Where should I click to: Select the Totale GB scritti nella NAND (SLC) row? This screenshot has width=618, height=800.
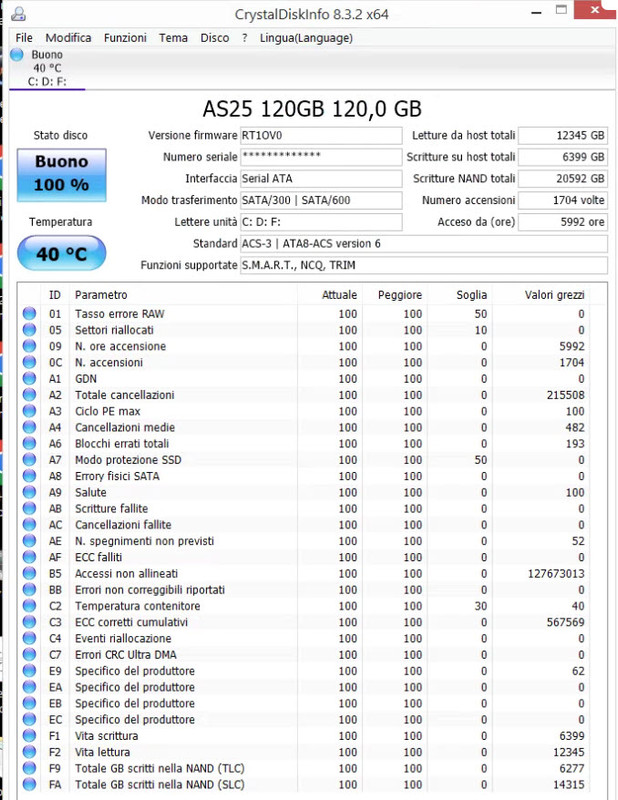306,784
